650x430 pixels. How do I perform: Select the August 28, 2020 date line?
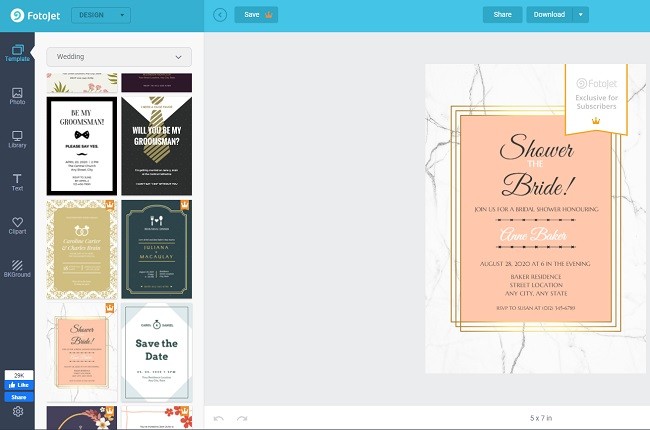click(x=535, y=264)
